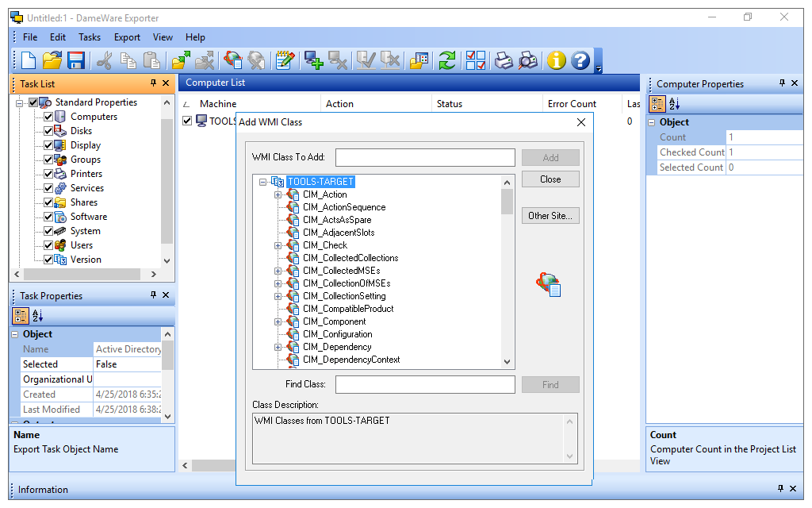Select the Refresh toolbar icon

click(446, 60)
